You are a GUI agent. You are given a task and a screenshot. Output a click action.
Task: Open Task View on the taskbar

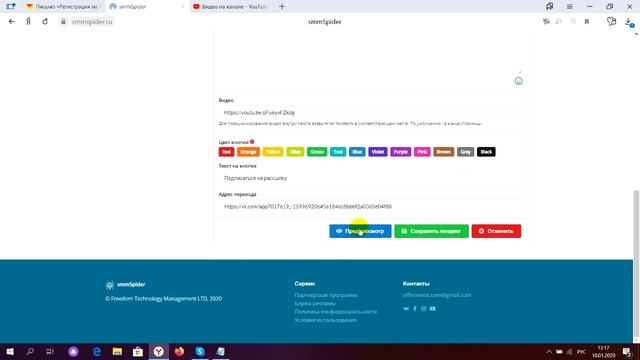[50, 351]
